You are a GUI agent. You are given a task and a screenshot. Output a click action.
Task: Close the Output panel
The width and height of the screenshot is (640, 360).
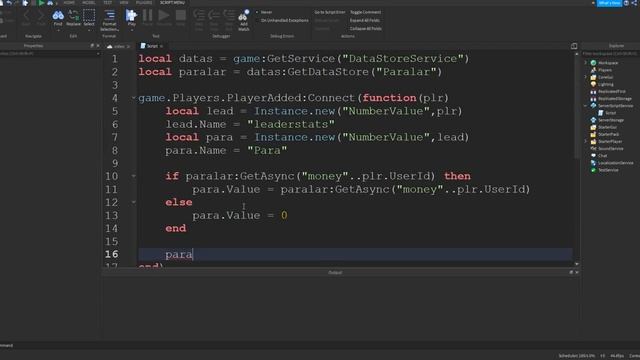[577, 272]
